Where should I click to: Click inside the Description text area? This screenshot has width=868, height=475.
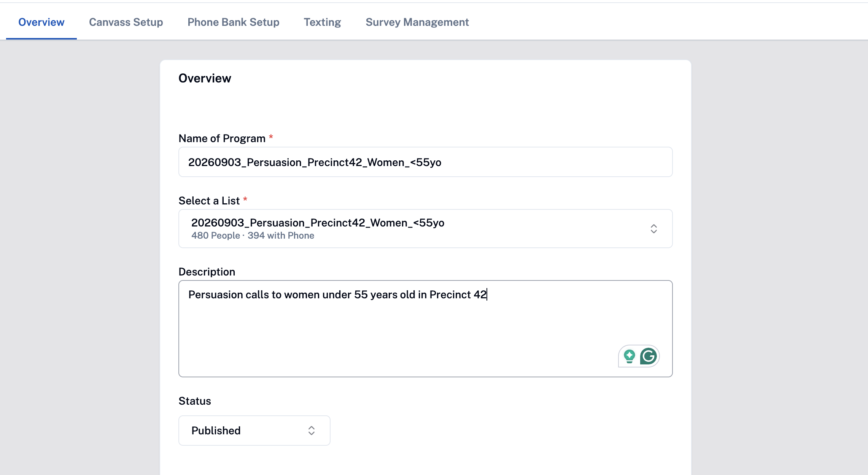425,329
